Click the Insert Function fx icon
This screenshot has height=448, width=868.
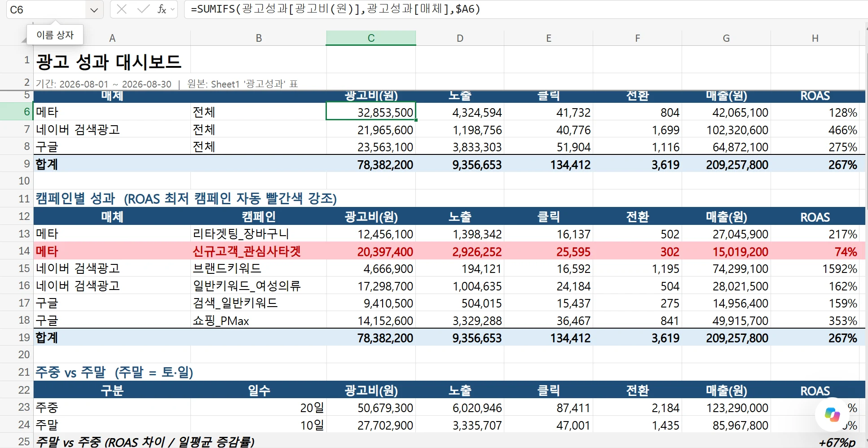(x=162, y=9)
